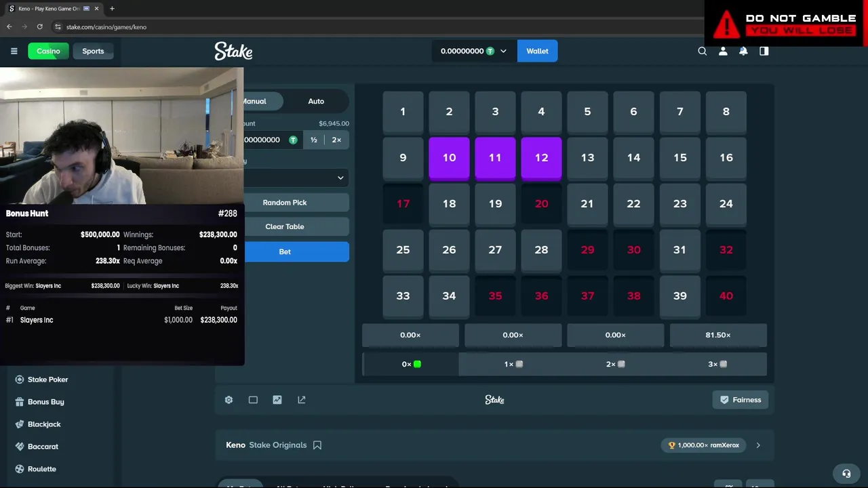This screenshot has height=488, width=868.
Task: Open a new browser tab
Action: [112, 9]
